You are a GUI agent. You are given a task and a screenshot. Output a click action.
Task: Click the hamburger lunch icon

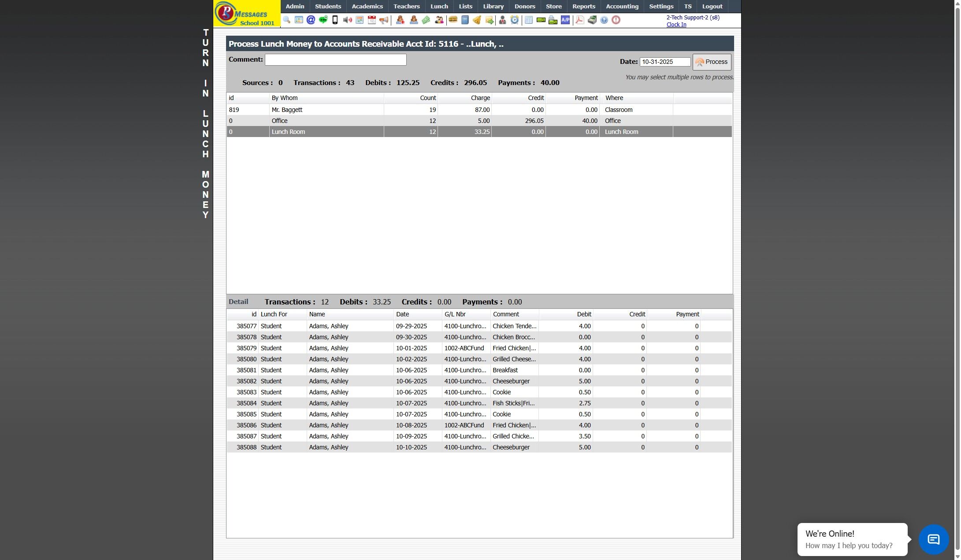pyautogui.click(x=453, y=20)
